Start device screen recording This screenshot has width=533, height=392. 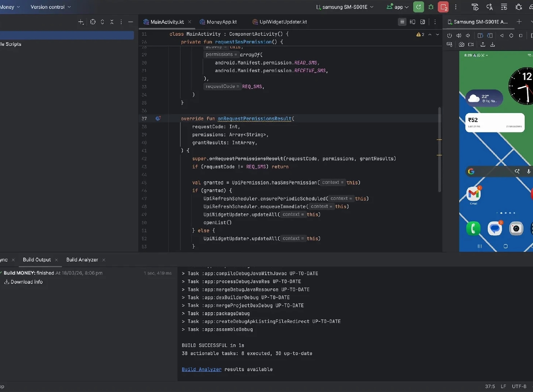coord(471,44)
